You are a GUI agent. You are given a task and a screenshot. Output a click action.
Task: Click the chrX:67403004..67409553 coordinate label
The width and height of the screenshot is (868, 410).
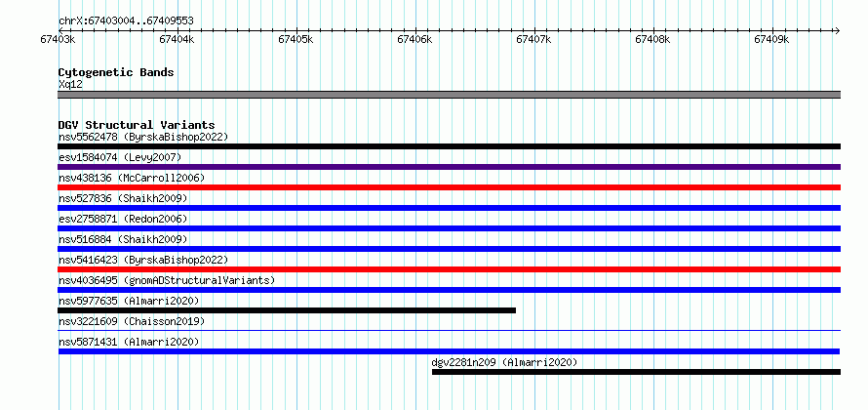pyautogui.click(x=126, y=20)
